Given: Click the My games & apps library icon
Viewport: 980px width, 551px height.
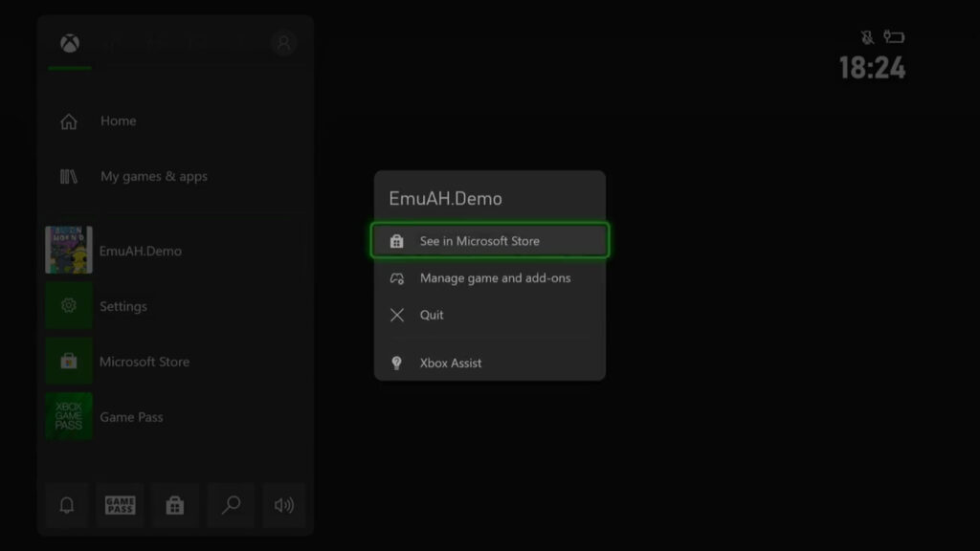Looking at the screenshot, I should pos(68,176).
